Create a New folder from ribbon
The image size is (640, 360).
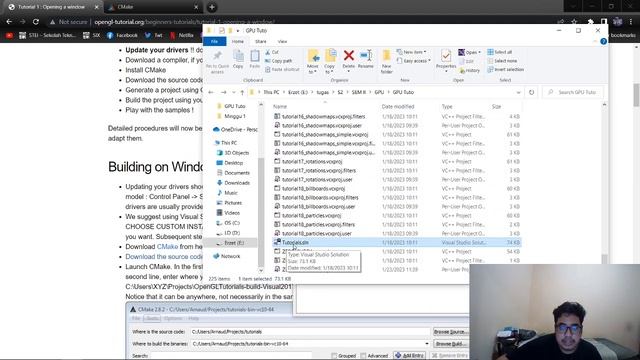(387, 61)
